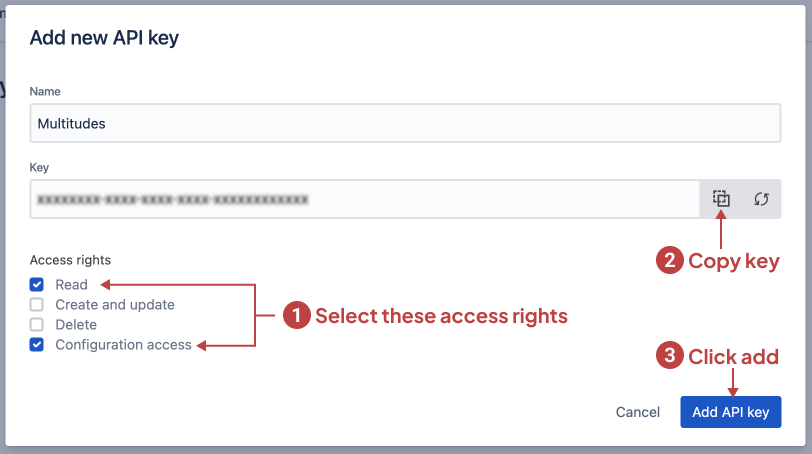Uncheck the Read access checkbox
812x454 pixels.
tap(37, 285)
